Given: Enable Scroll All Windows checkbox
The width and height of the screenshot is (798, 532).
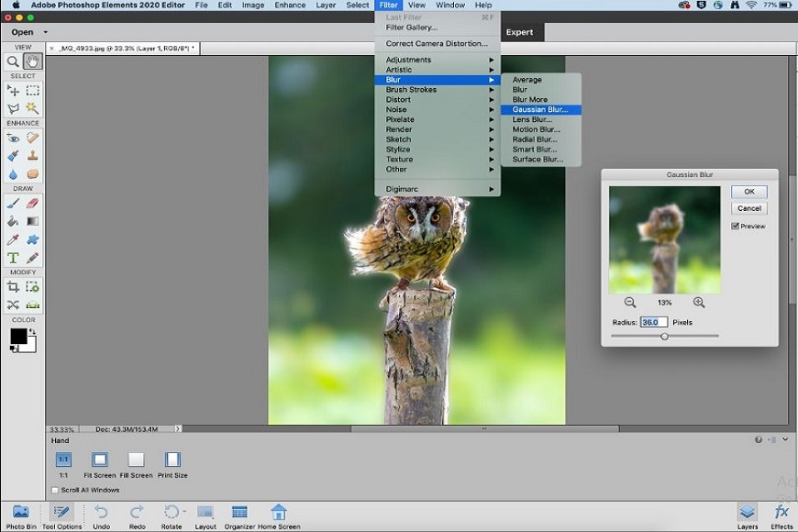Looking at the screenshot, I should tap(55, 491).
